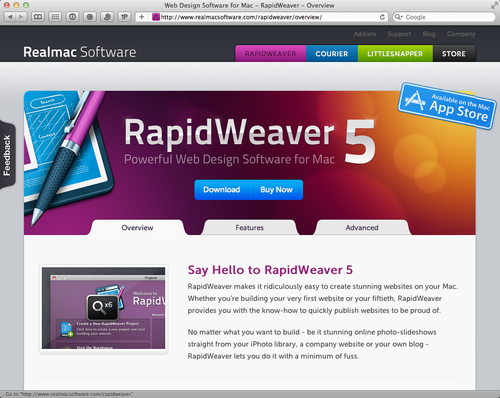
Task: Show Top Sites grid icon
Action: coord(55,17)
